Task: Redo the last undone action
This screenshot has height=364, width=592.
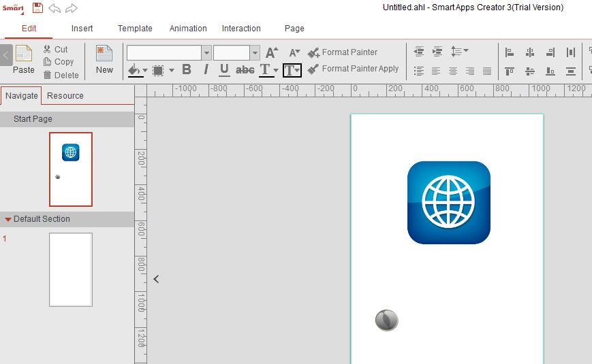Action: [72, 8]
